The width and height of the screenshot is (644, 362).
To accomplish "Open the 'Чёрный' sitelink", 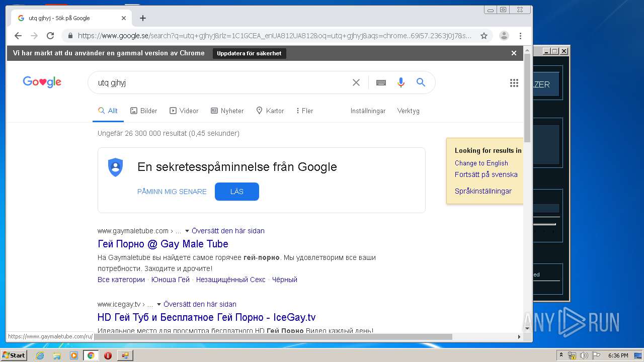I will coord(285,280).
